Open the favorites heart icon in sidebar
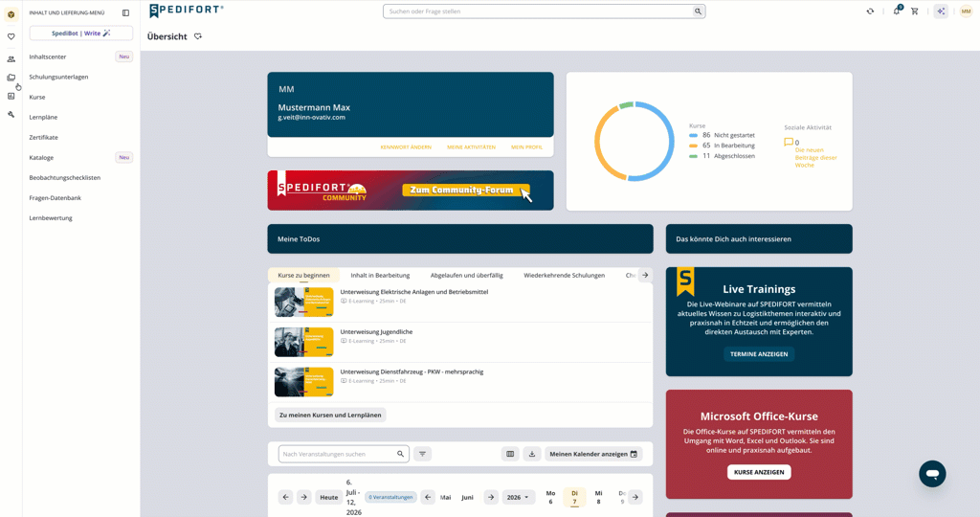This screenshot has height=517, width=980. point(11,36)
